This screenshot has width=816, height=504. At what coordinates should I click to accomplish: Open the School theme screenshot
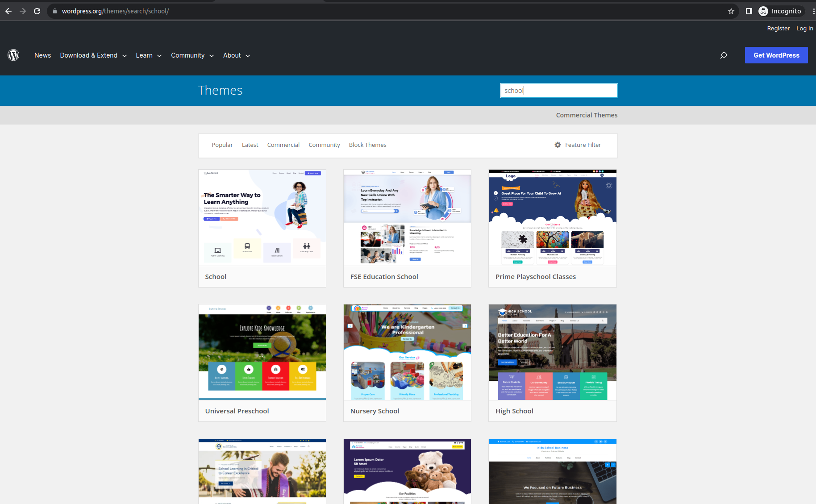262,218
